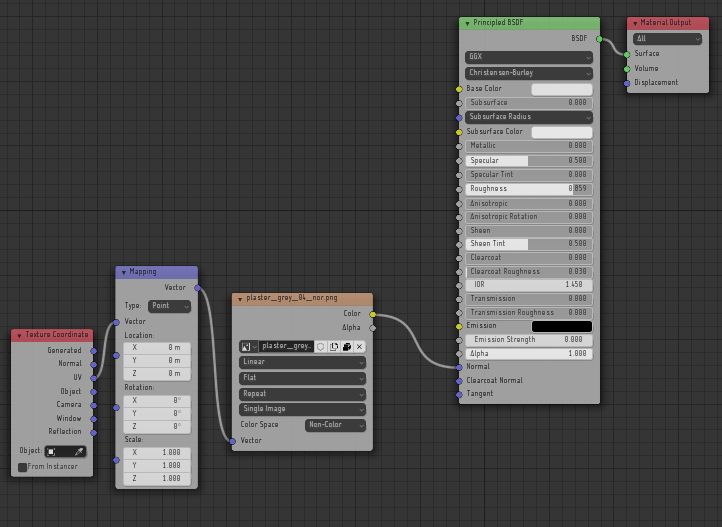This screenshot has height=527, width=722.
Task: Click the Subsurface value slider
Action: (x=529, y=103)
